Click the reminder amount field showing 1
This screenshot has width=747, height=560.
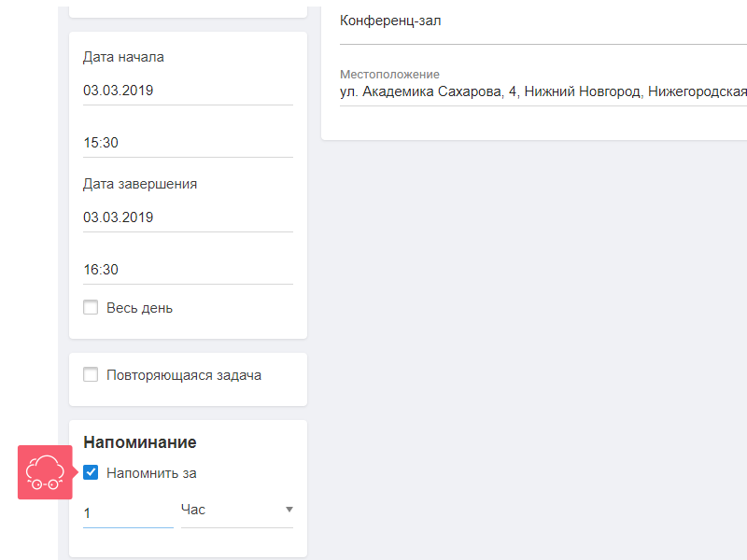point(128,513)
